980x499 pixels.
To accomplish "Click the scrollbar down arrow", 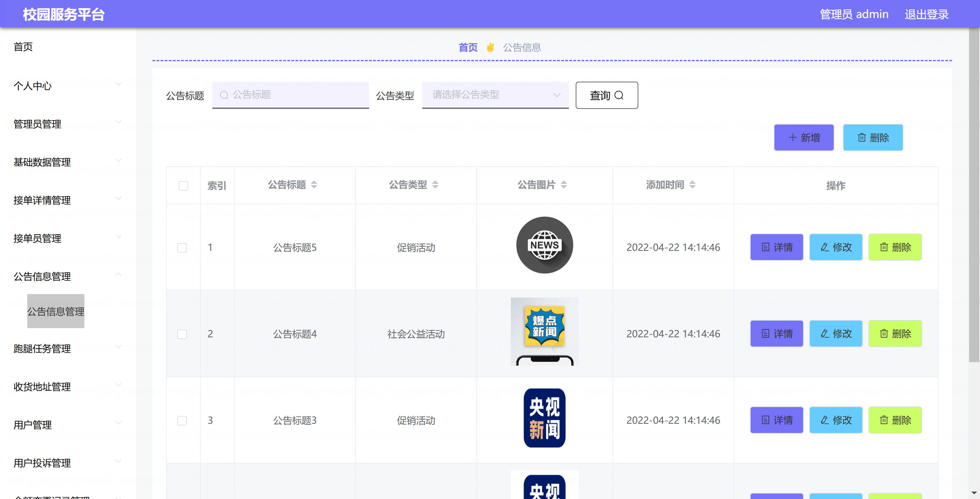I will tap(974, 493).
